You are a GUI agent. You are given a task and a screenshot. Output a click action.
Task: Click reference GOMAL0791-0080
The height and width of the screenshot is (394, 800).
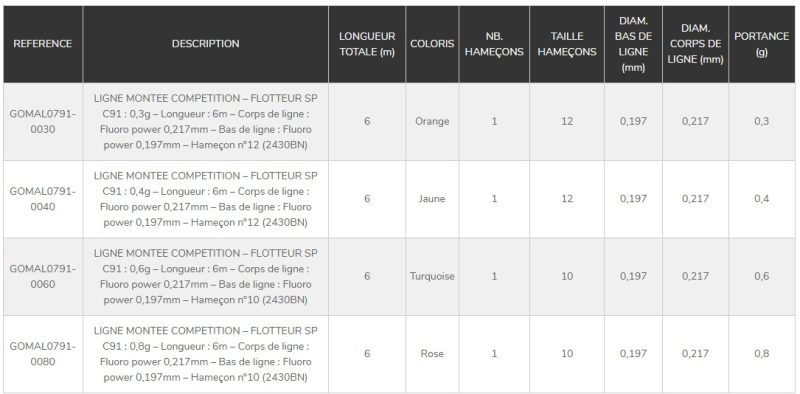[x=43, y=354]
